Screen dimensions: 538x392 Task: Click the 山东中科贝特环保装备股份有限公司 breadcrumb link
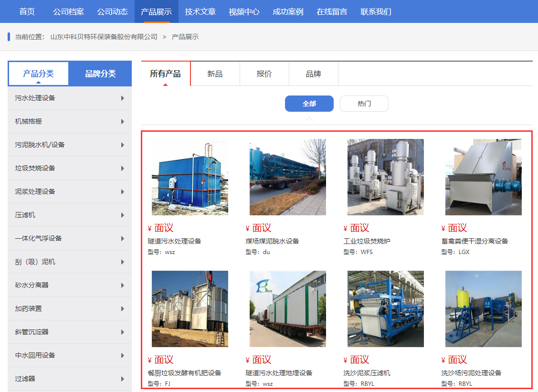coord(104,37)
